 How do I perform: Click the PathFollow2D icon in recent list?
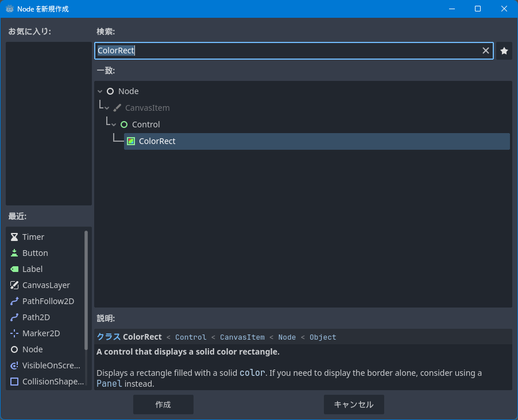[x=14, y=301]
